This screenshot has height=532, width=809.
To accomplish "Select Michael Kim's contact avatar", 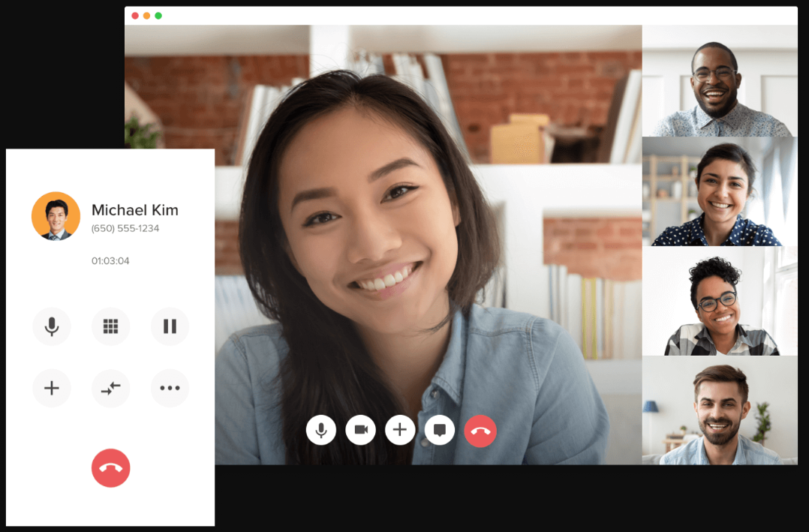I will click(x=56, y=216).
